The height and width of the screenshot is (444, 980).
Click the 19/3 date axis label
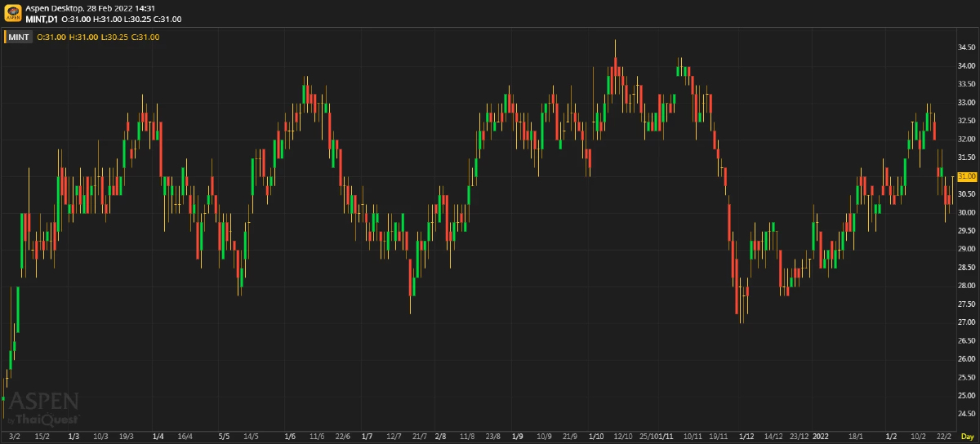tap(127, 437)
